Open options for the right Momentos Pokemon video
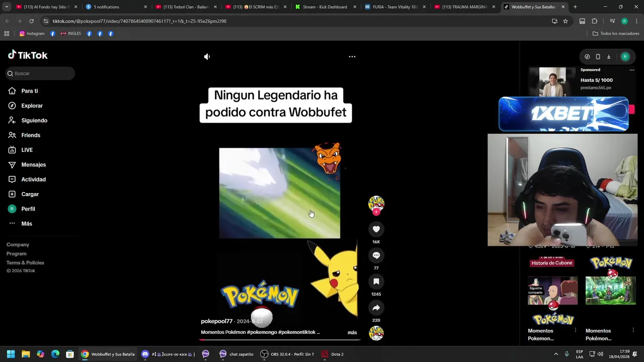This screenshot has width=644, height=362. [633, 330]
